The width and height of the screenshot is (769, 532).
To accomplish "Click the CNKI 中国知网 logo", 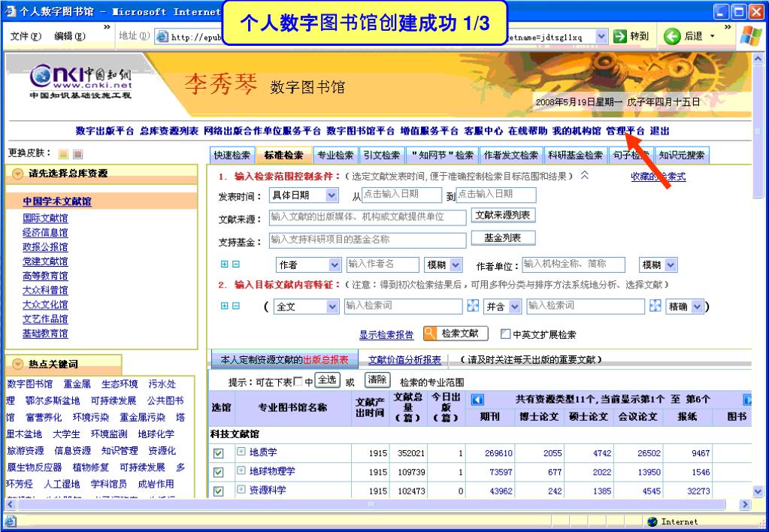I will click(81, 82).
